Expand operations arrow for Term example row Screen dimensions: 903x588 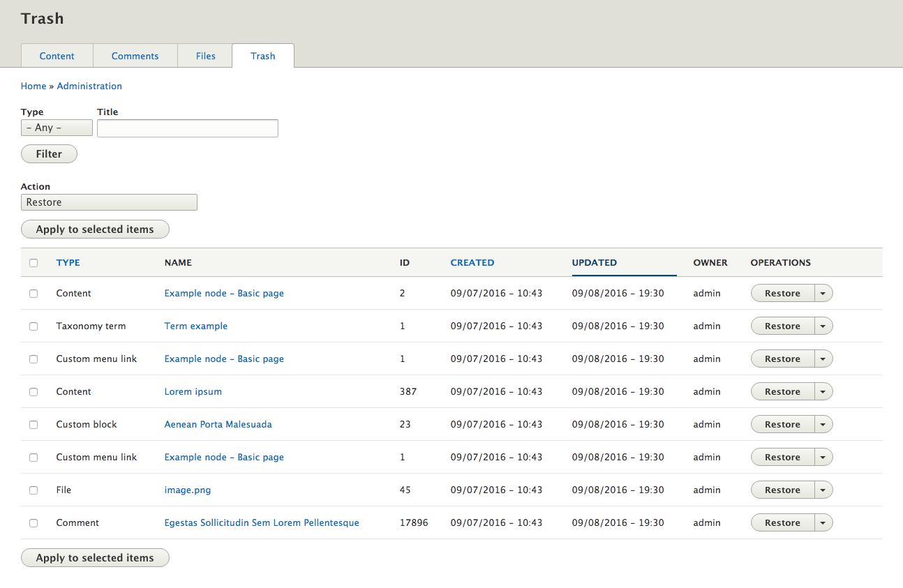(x=823, y=326)
